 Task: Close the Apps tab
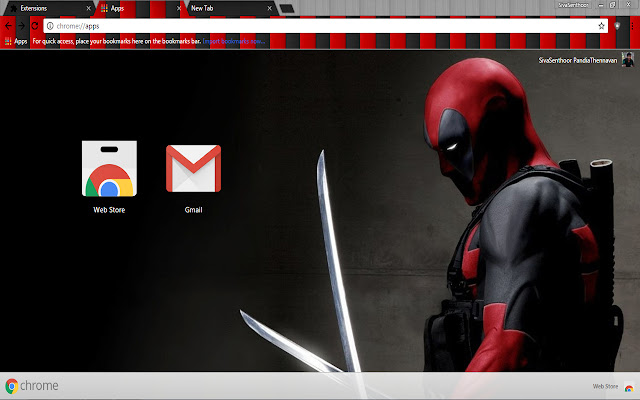(179, 8)
